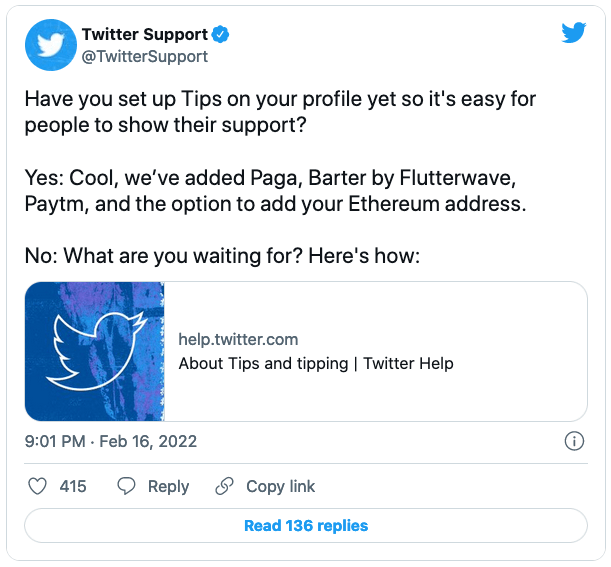Open the 9:01 PM timestamp link
The image size is (611, 567).
[x=55, y=442]
